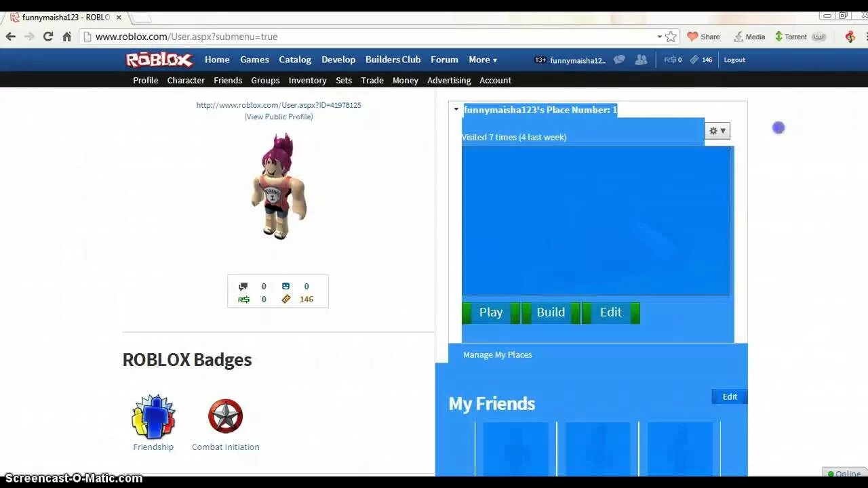
Task: Open the Combat Initiation text link
Action: (226, 447)
